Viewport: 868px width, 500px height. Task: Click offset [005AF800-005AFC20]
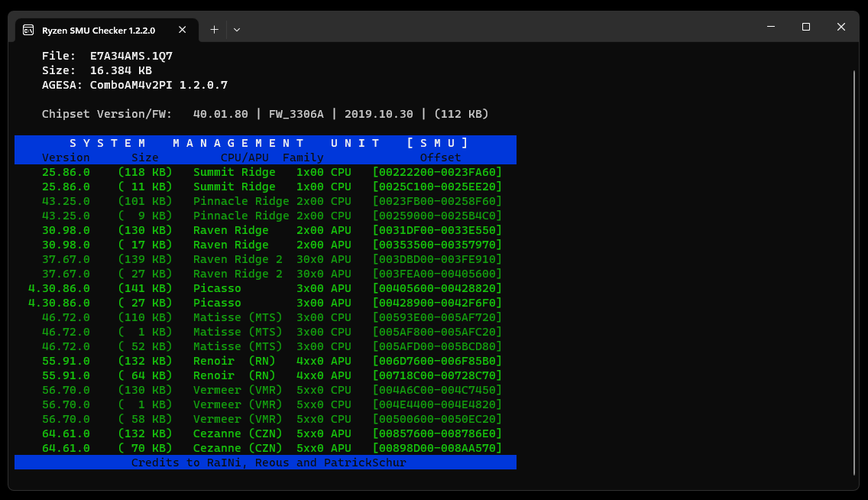pos(437,333)
